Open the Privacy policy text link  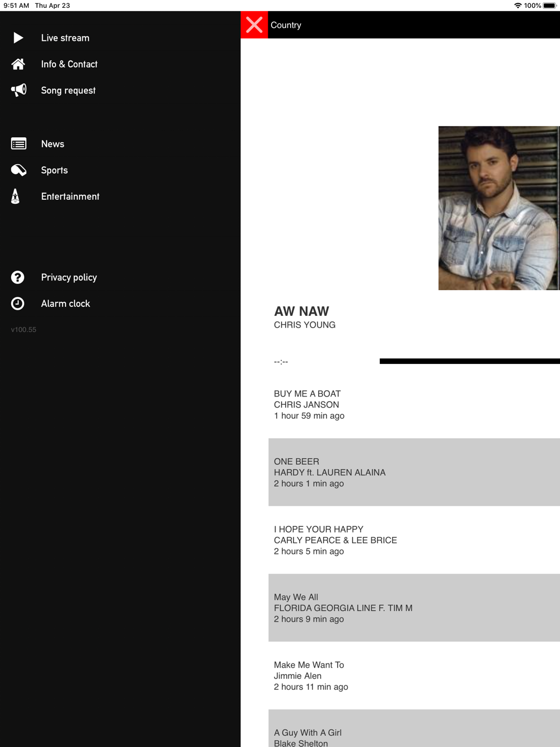coord(69,277)
